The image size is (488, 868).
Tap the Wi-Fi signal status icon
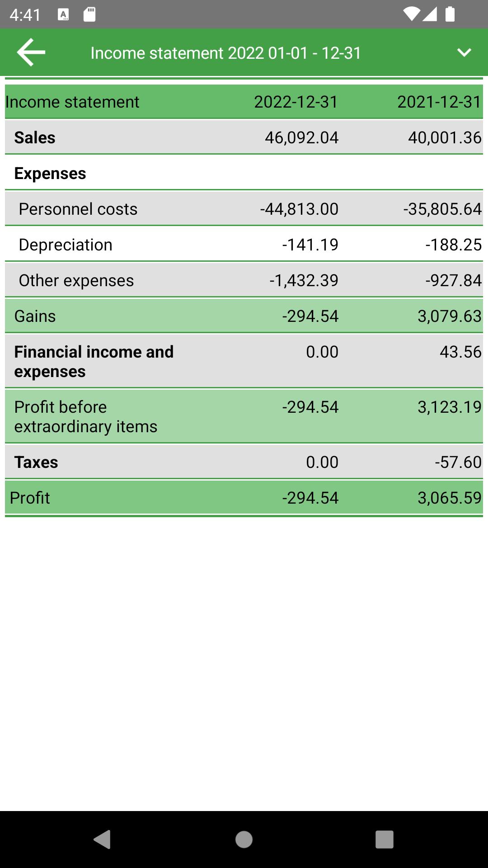tap(411, 14)
